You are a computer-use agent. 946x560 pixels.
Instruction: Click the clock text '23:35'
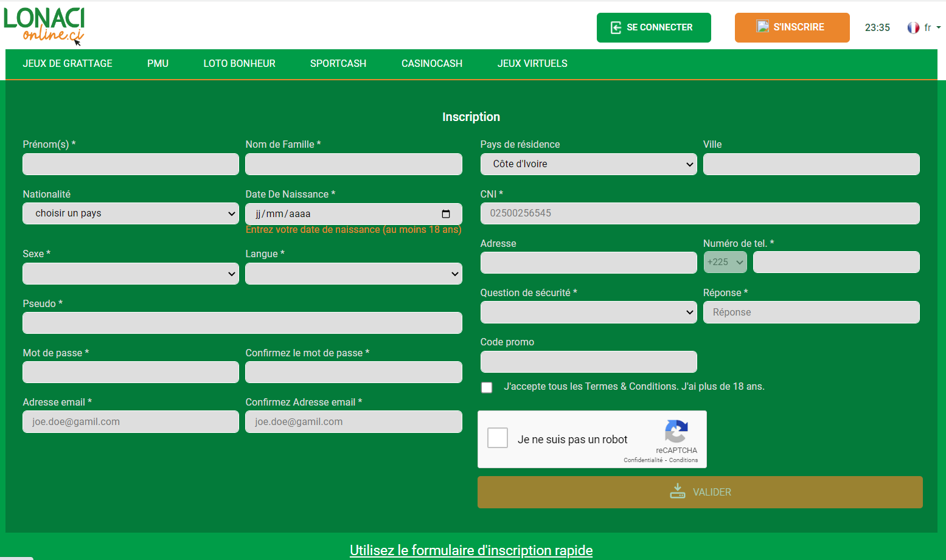click(877, 27)
